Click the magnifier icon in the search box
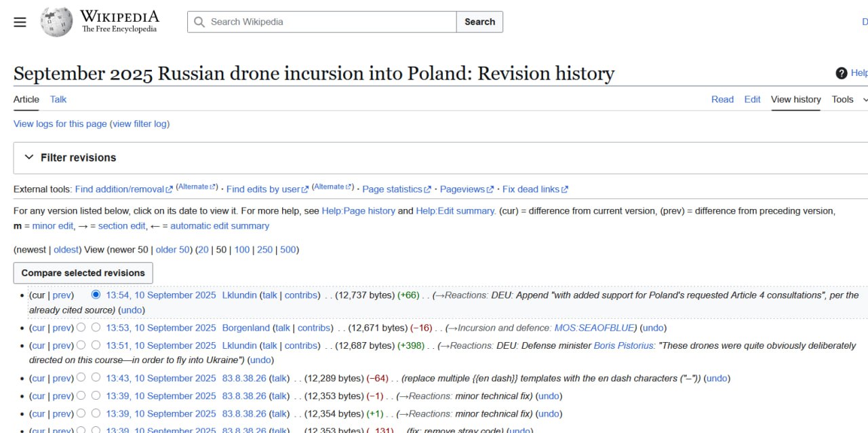 click(x=199, y=22)
